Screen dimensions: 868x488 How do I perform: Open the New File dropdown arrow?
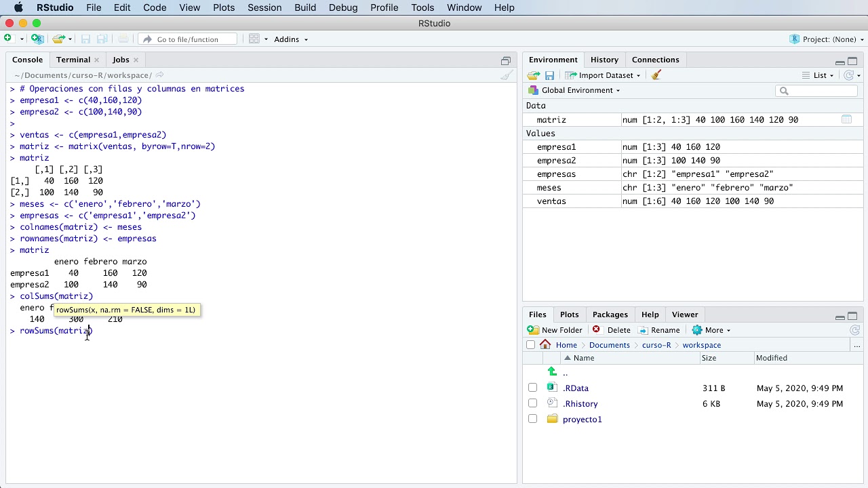(22, 39)
